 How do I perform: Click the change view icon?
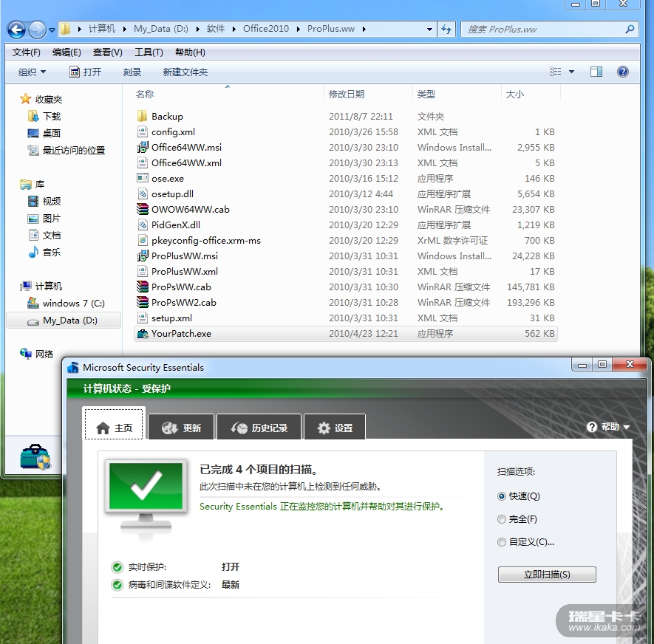[555, 72]
